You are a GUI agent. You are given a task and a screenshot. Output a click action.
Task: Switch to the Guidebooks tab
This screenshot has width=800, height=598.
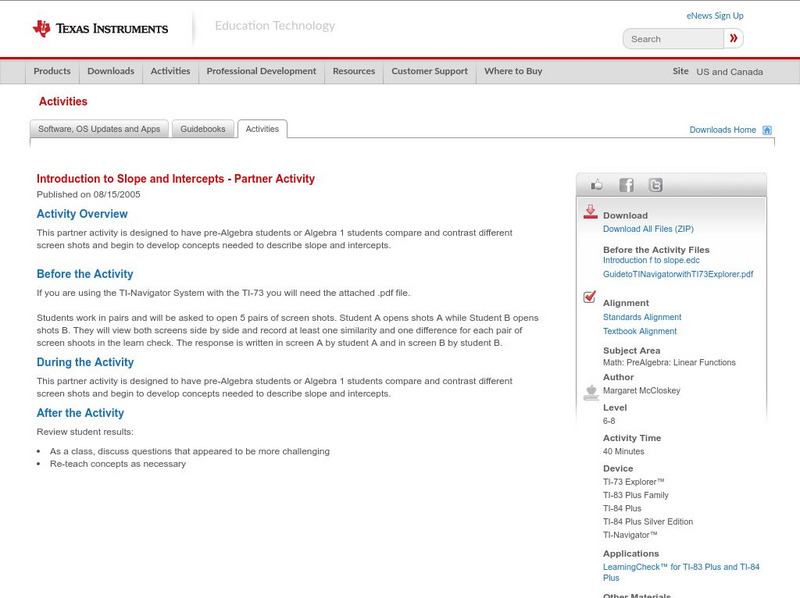pos(203,129)
